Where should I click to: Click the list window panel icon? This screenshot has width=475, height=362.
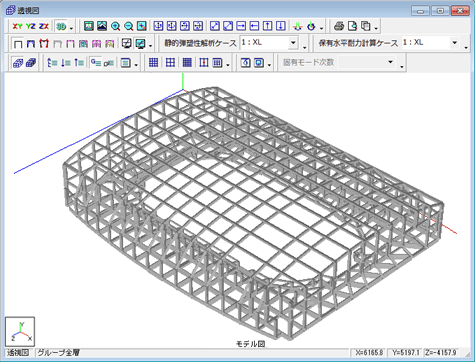coord(126,62)
